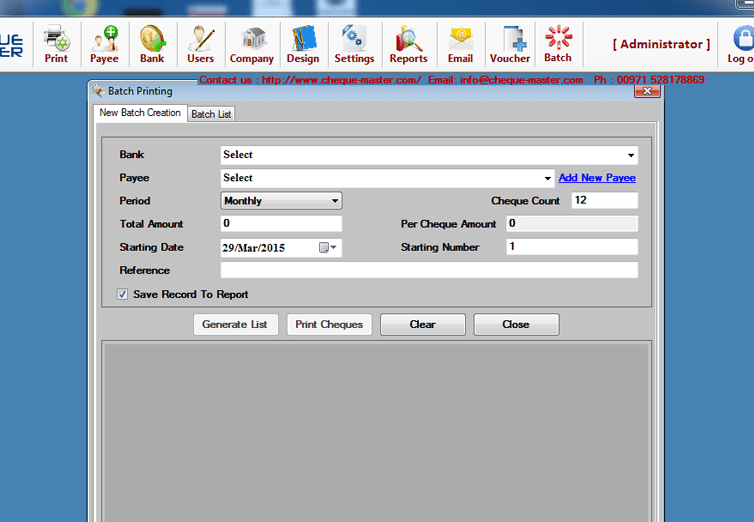
Task: Open the Period dropdown showing Monthly
Action: 334,201
